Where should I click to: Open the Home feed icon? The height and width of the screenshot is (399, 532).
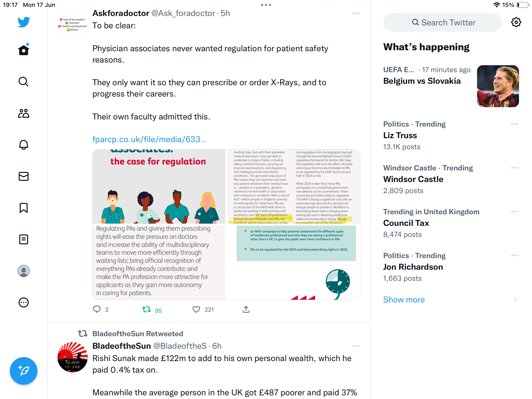click(x=24, y=50)
